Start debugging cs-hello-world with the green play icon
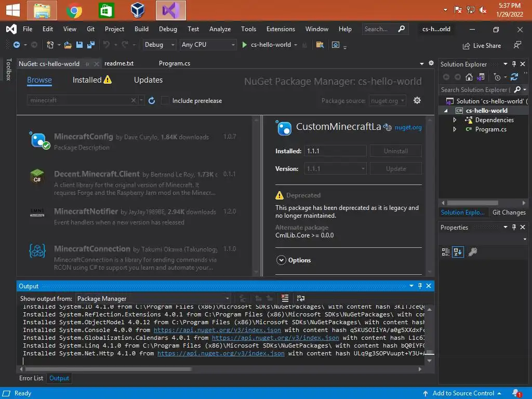 [x=244, y=45]
